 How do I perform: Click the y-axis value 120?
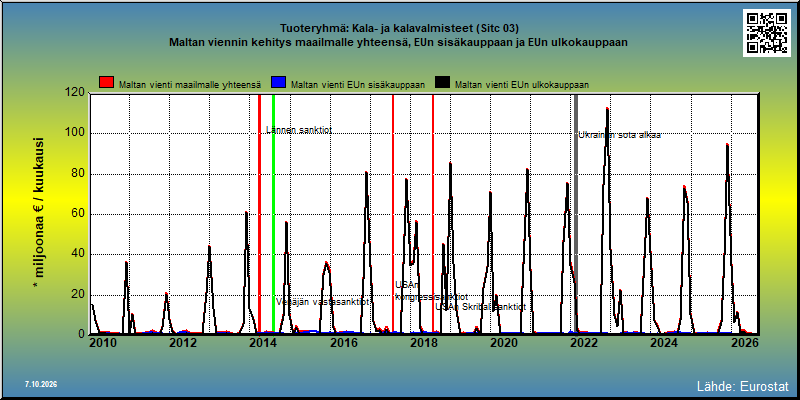(x=75, y=92)
